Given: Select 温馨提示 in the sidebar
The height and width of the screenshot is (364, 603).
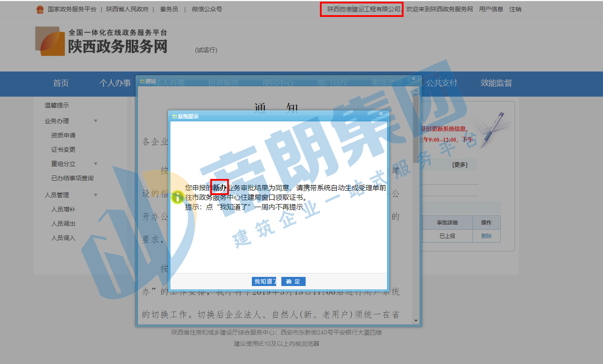Looking at the screenshot, I should (57, 105).
